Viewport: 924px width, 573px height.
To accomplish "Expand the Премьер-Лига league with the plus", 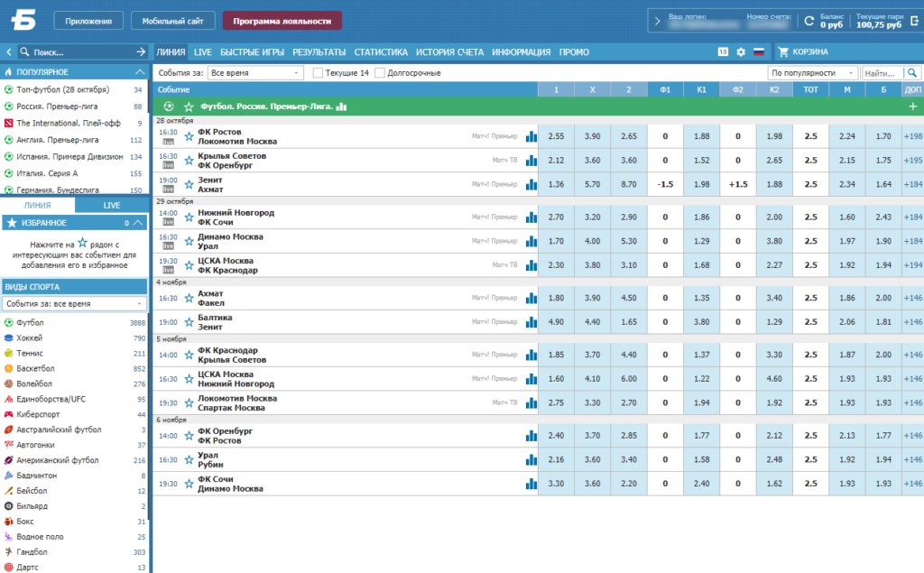I will coord(913,106).
